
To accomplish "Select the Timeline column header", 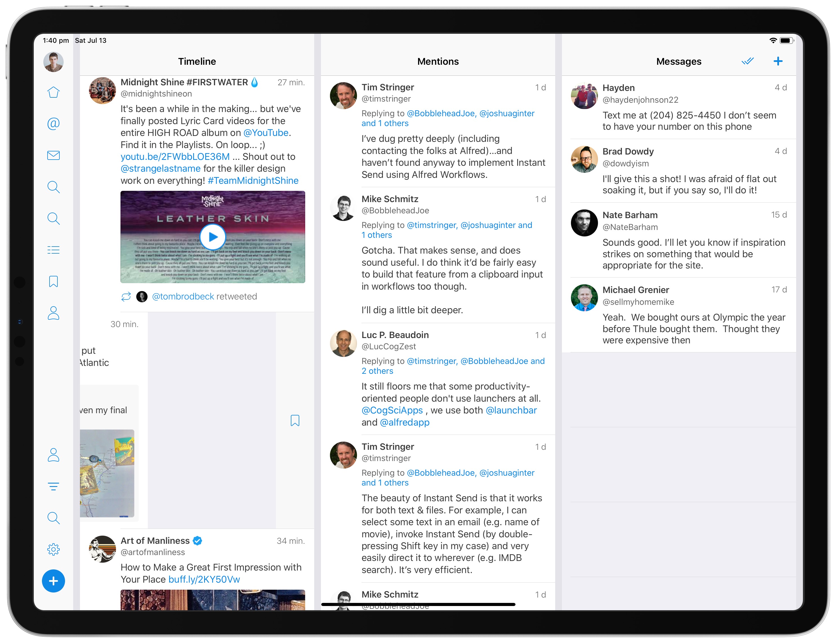I will 197,61.
